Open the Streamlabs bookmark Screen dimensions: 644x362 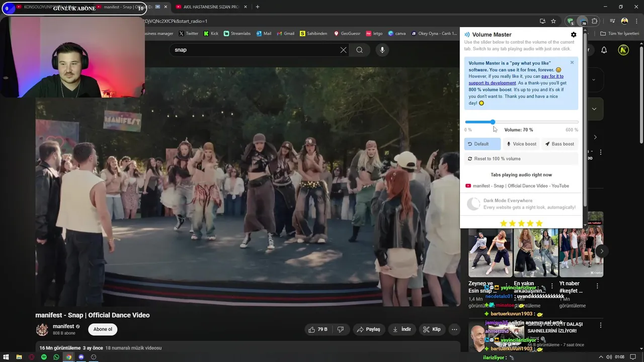point(237,34)
